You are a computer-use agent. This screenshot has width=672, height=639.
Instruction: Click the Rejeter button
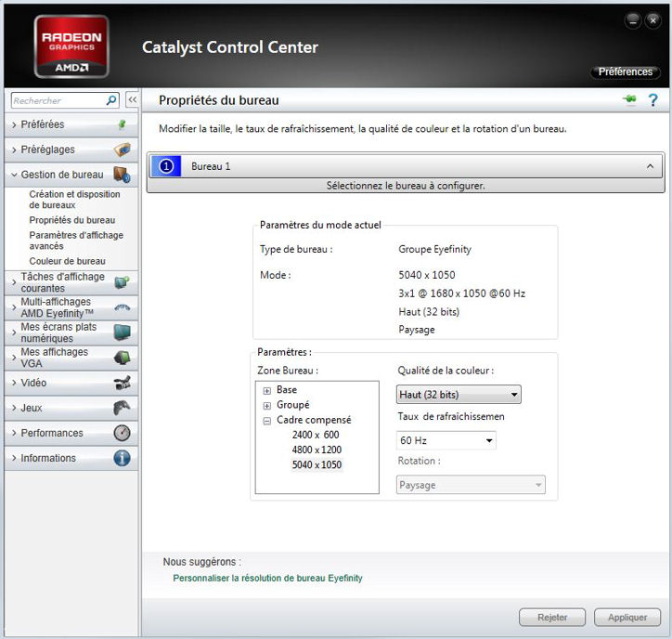coord(552,617)
